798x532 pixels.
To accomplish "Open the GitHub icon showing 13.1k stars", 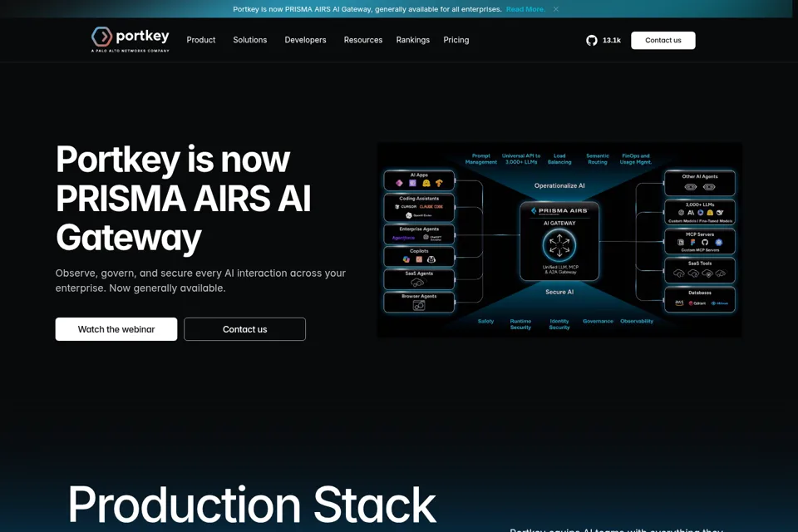I will 591,40.
